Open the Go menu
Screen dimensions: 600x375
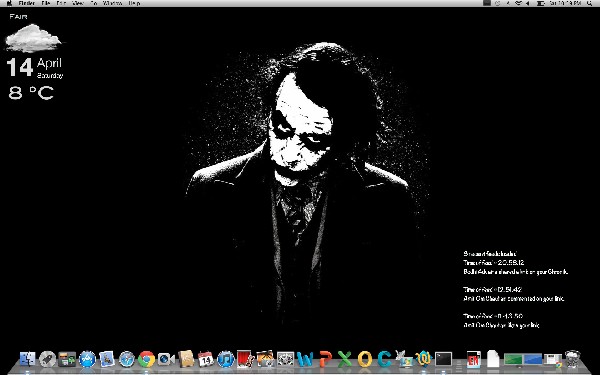[x=94, y=3]
